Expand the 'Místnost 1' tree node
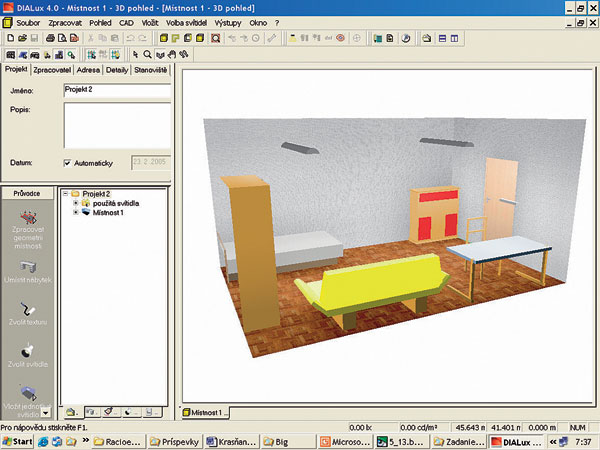600x450 pixels. (x=75, y=213)
